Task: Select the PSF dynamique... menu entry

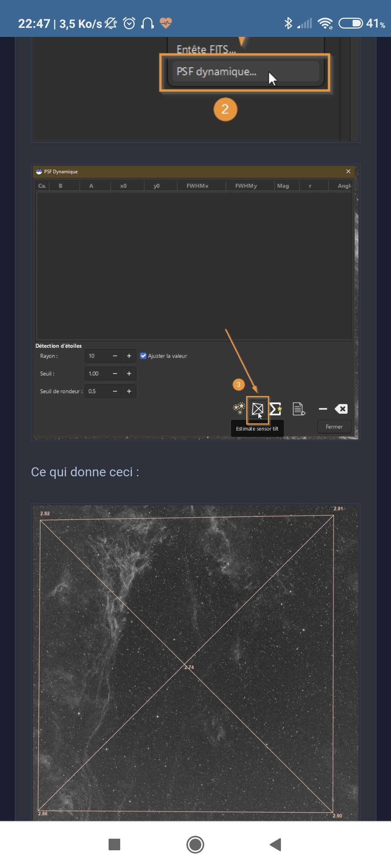Action: click(x=245, y=72)
